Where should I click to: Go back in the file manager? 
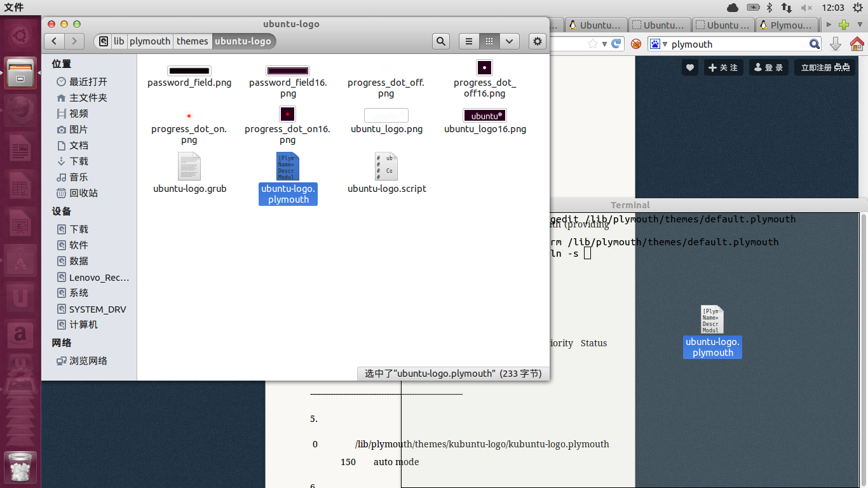[54, 41]
